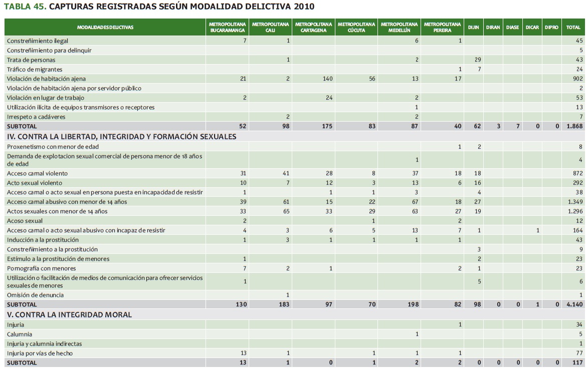
Task: Select the MODALIDADES DELICTIVAS column header
Action: [x=105, y=27]
